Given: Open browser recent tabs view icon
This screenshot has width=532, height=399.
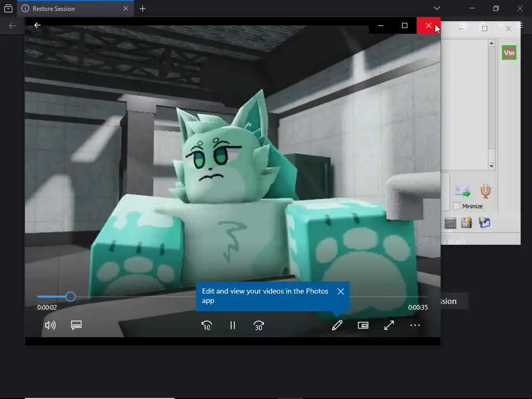Looking at the screenshot, I should (x=8, y=8).
